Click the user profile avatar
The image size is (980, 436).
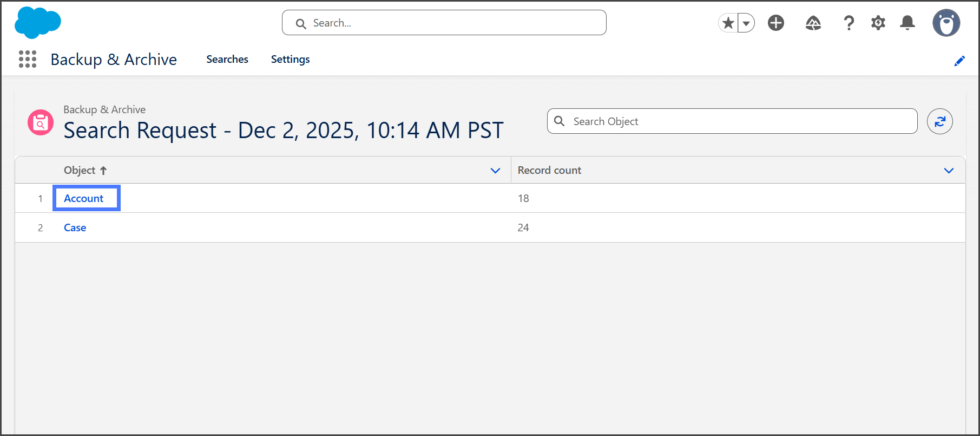pos(946,23)
